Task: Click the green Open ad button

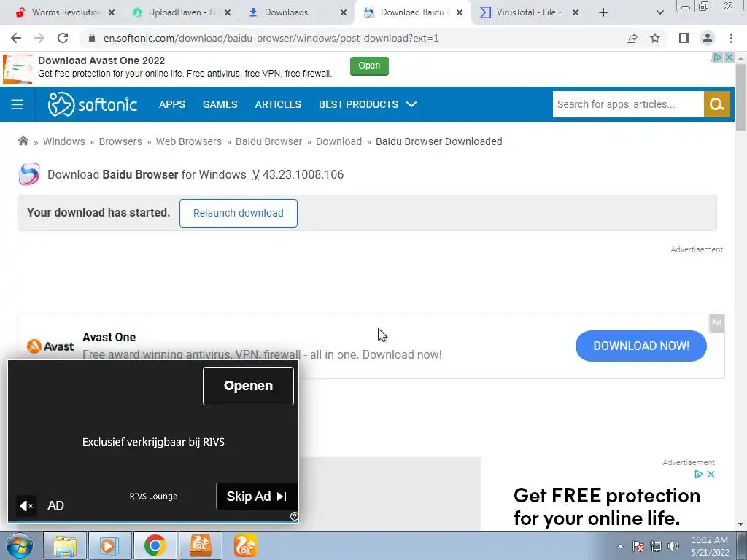Action: [x=369, y=66]
